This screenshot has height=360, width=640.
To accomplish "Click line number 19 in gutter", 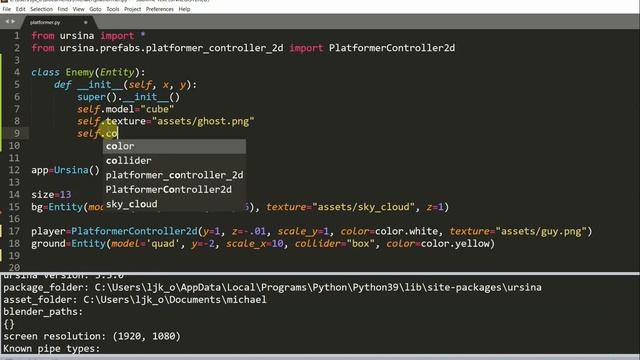I will point(14,256).
